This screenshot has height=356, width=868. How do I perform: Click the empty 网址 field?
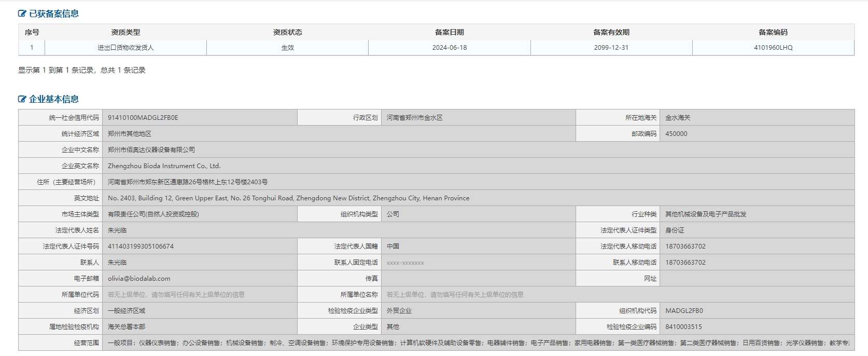coord(757,279)
